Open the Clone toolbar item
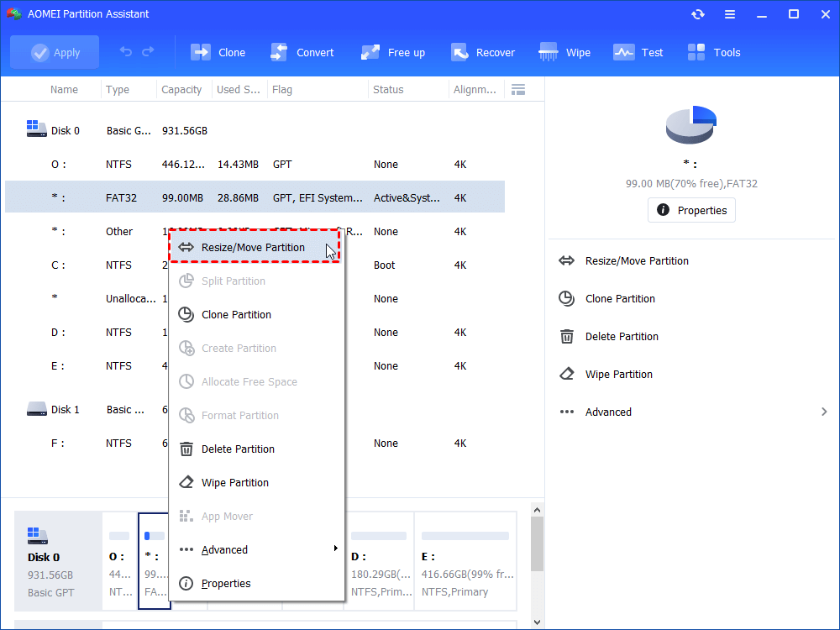840x630 pixels. [x=218, y=52]
